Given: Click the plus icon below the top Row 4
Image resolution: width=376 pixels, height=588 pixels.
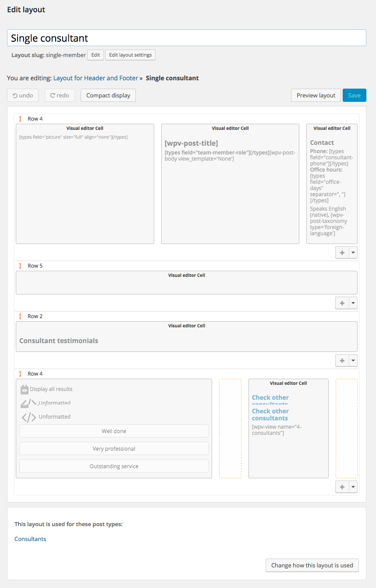Looking at the screenshot, I should click(x=342, y=252).
